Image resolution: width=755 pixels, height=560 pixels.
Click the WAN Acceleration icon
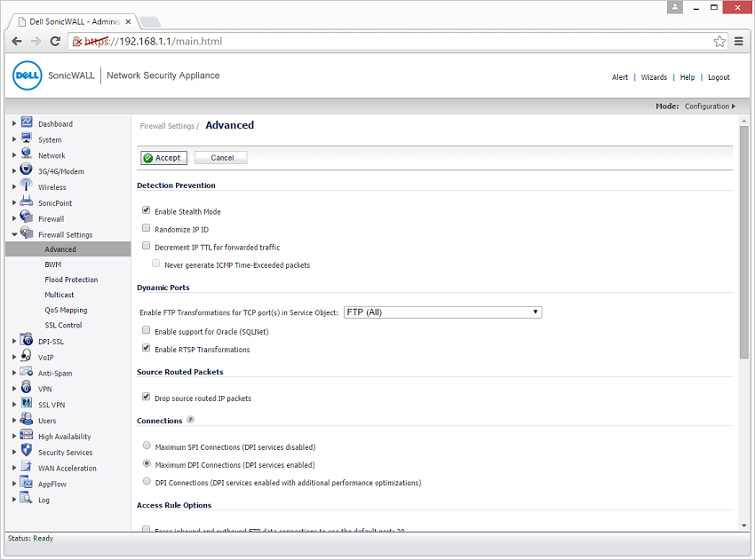pyautogui.click(x=27, y=467)
